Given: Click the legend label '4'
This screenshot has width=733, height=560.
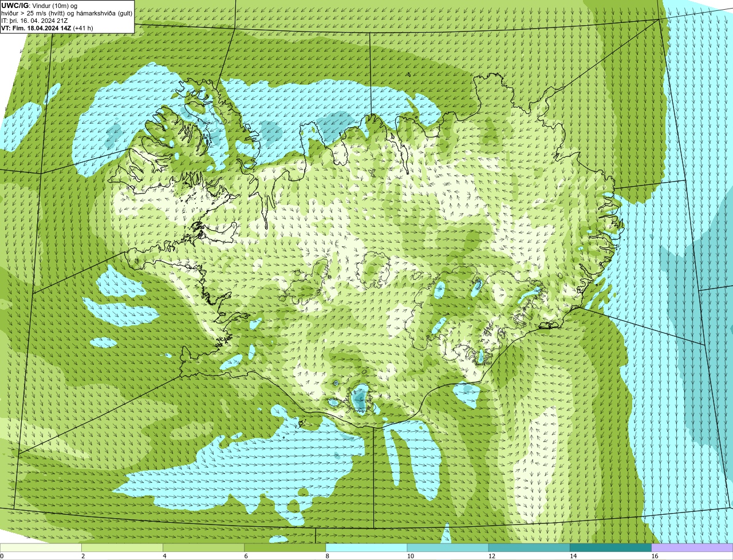Looking at the screenshot, I should pos(164,556).
